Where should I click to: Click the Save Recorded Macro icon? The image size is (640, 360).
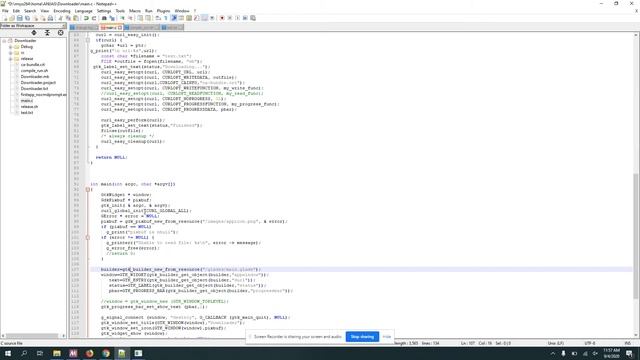[x=253, y=18]
